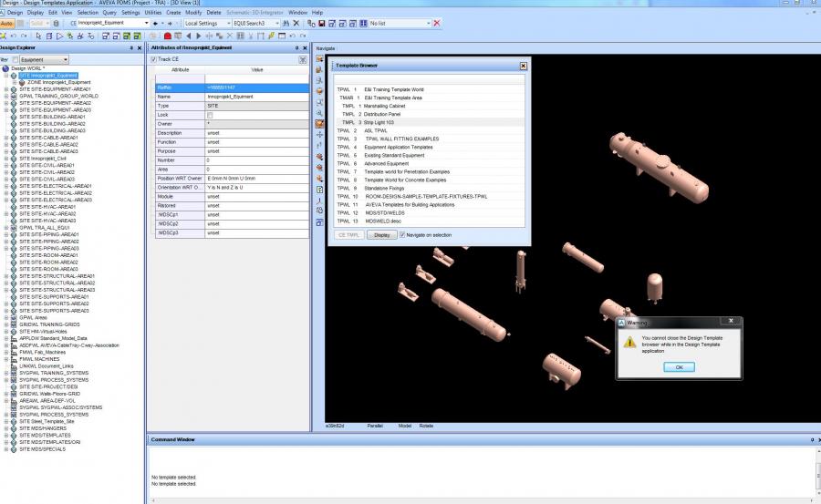The width and height of the screenshot is (821, 504).
Task: Open the CE Innoprojekt_Equiment dropdown
Action: [x=147, y=23]
